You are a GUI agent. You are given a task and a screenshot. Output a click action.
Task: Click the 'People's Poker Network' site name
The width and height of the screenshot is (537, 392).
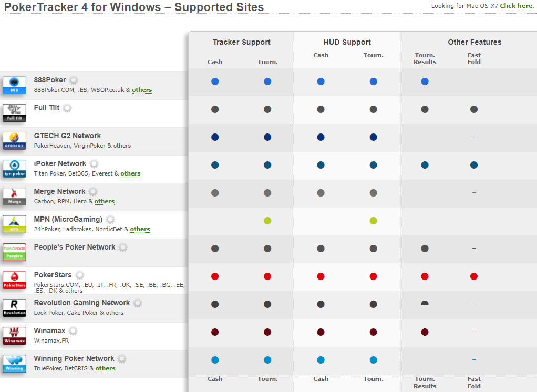pos(74,247)
